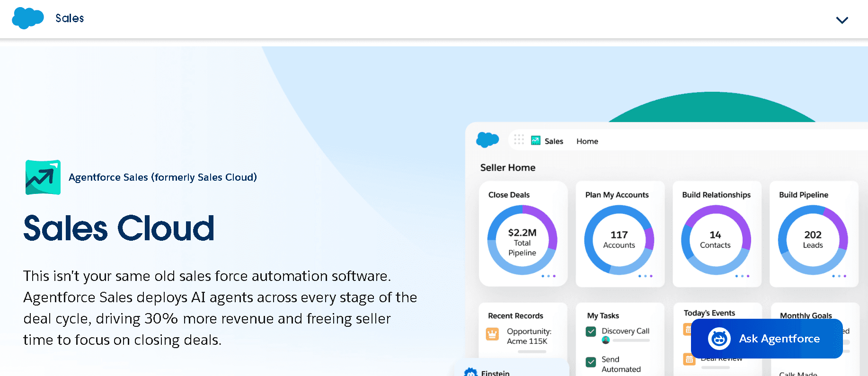Click the My Tasks heading
Viewport: 868px width, 376px height.
603,316
